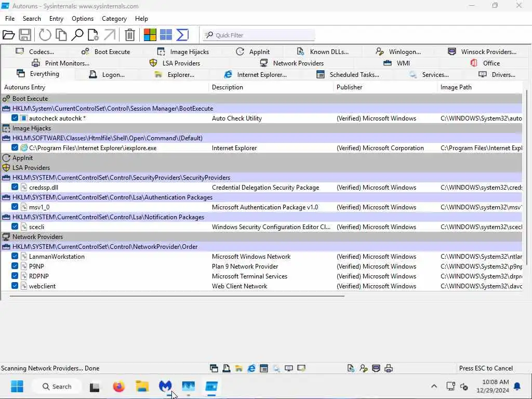The image size is (532, 399).
Task: Open Malwarebytes from the taskbar
Action: 165,387
